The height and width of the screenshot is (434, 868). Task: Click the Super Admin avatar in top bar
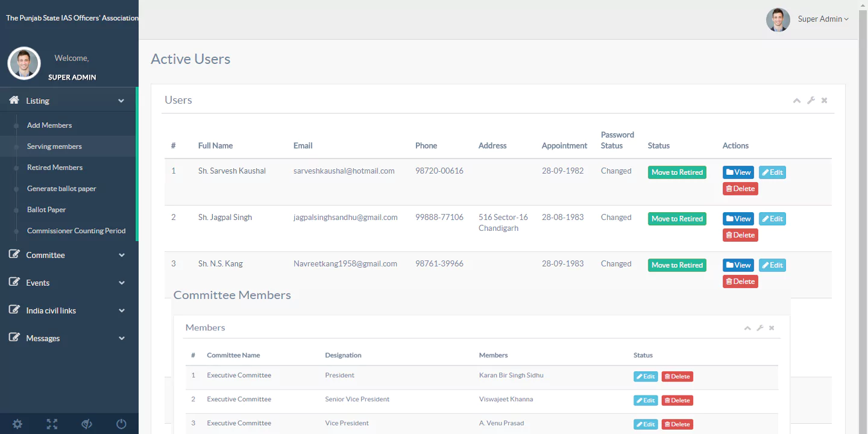point(778,20)
